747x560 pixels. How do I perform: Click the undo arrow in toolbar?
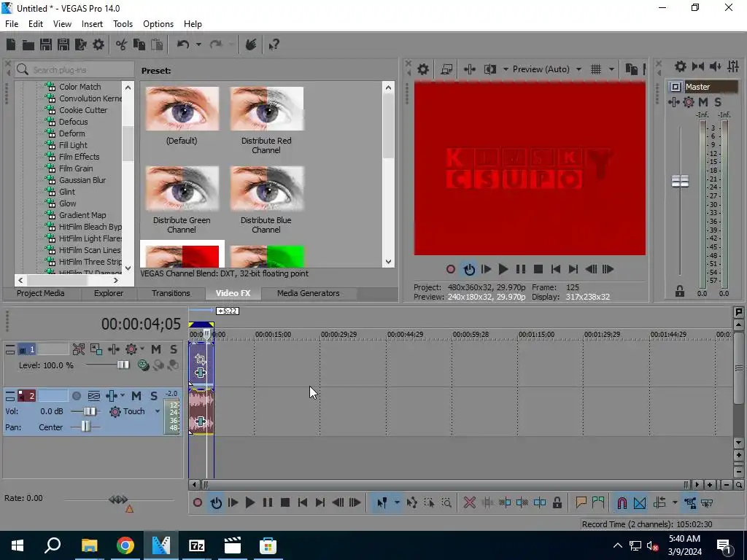pyautogui.click(x=183, y=44)
